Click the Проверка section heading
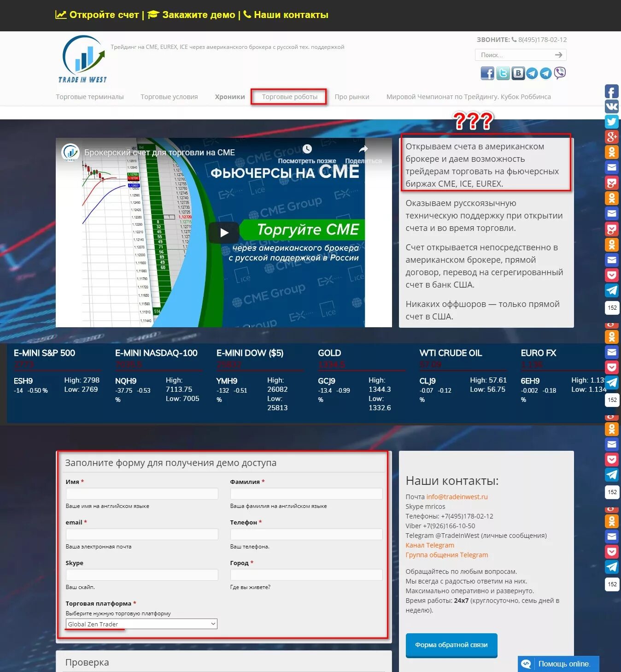The height and width of the screenshot is (672, 621). click(87, 662)
